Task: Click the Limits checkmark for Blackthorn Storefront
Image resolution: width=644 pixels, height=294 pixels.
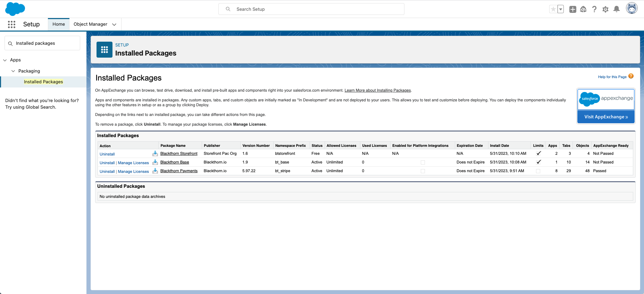Action: [x=538, y=153]
